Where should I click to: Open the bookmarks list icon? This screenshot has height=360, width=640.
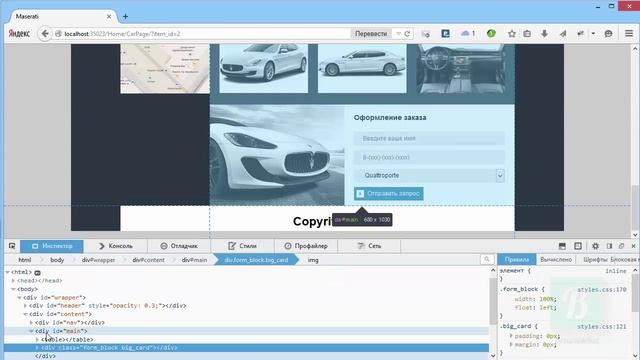tap(527, 34)
